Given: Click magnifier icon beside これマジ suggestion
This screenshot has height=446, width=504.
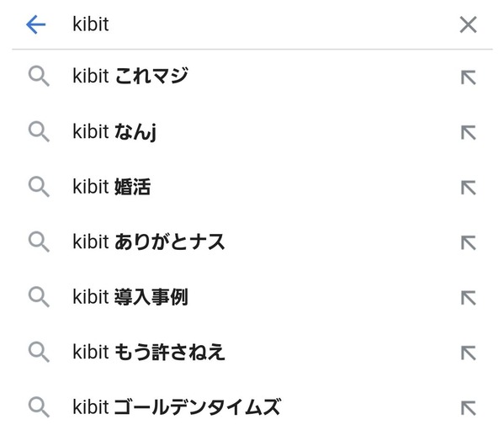Looking at the screenshot, I should point(39,77).
